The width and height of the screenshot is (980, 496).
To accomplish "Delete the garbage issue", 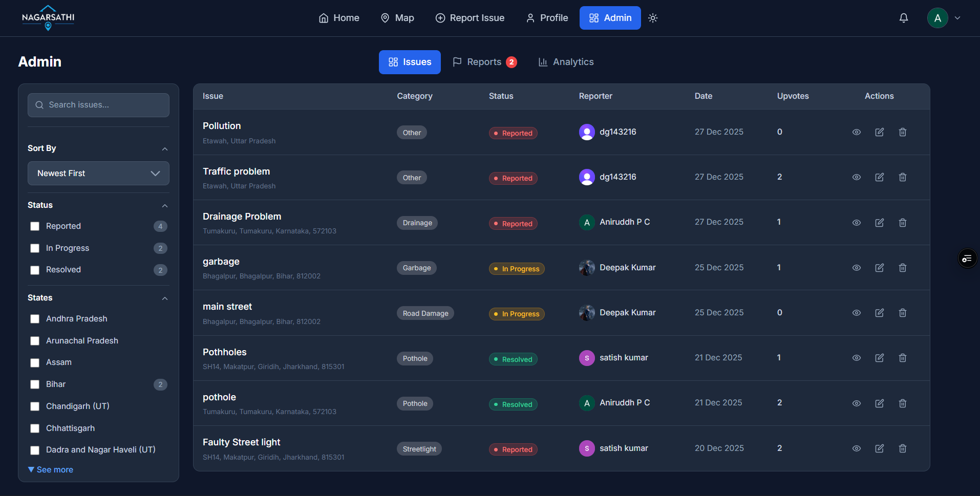I will (903, 268).
